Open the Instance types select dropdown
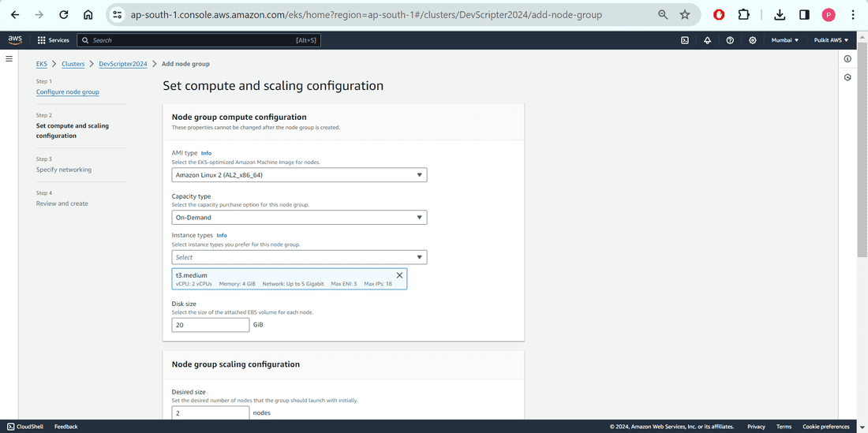868x433 pixels. [x=299, y=257]
